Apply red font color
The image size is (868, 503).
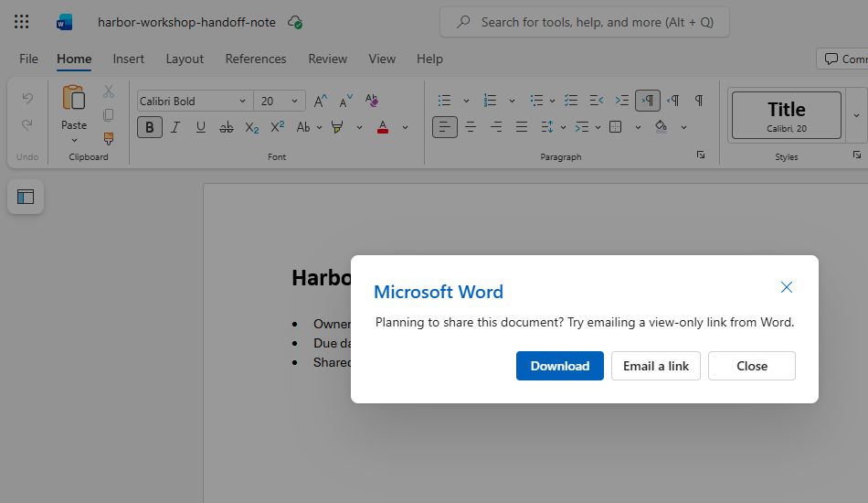[383, 127]
